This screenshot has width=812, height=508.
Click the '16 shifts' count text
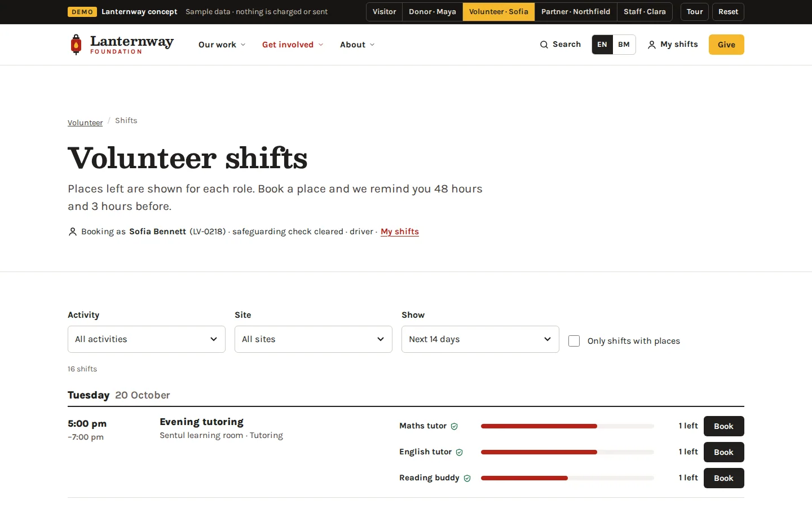[x=82, y=369]
